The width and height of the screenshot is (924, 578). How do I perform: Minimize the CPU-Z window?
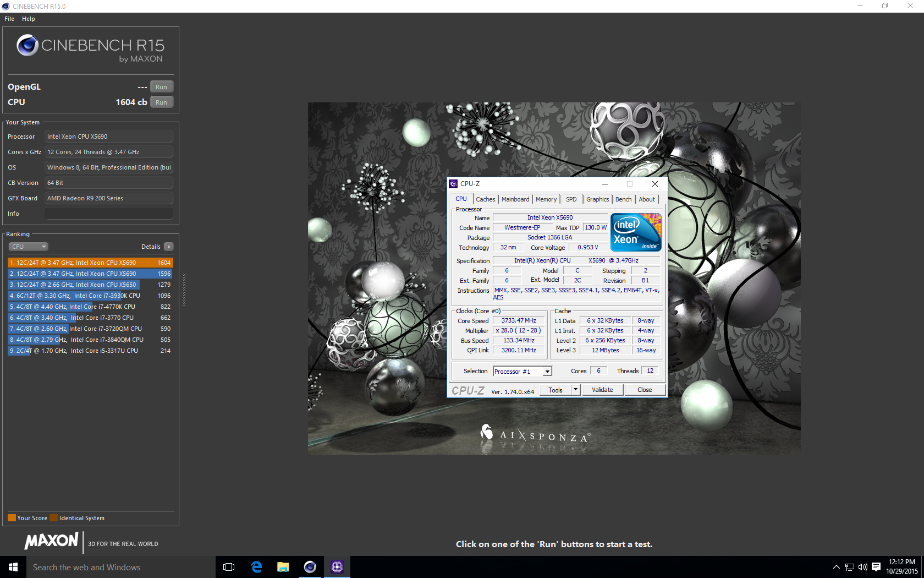605,184
